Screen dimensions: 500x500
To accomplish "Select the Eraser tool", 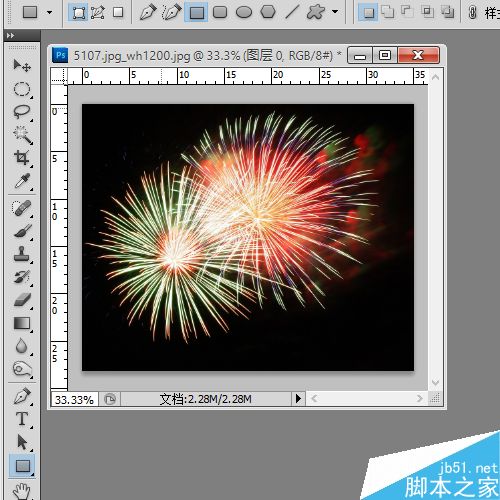I will pos(22,300).
